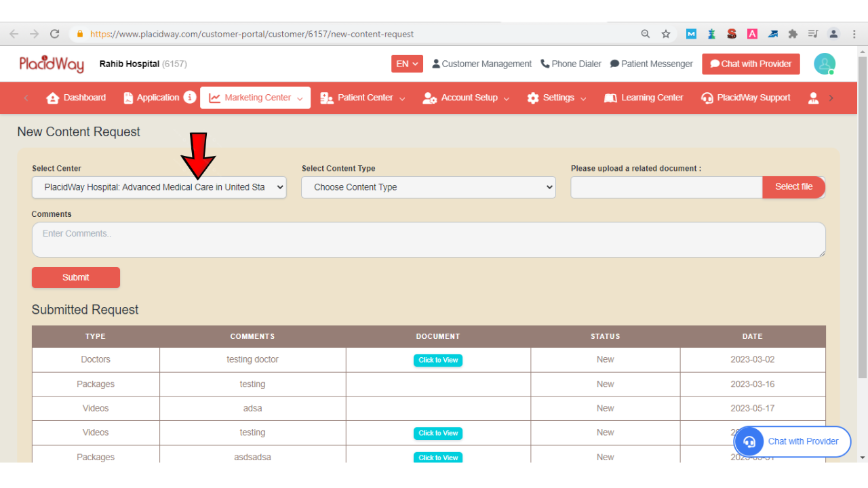Image resolution: width=868 pixels, height=488 pixels.
Task: Click the PlacidWay logo
Action: click(x=52, y=64)
